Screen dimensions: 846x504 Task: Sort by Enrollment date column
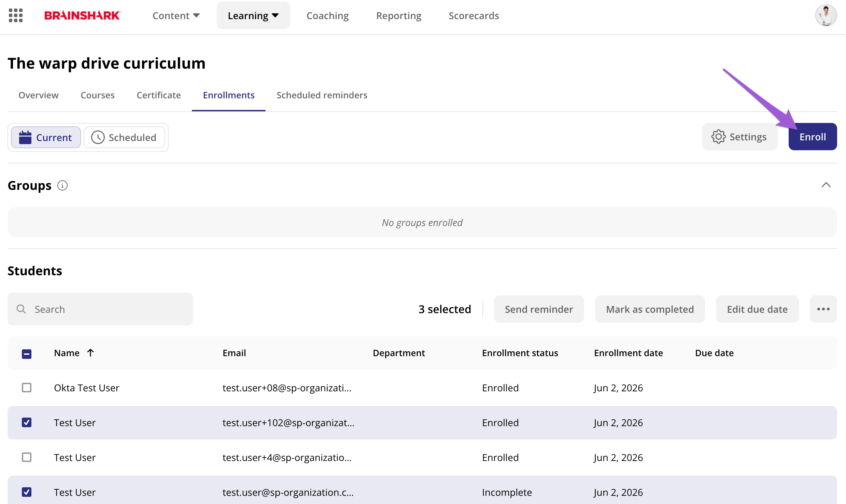click(x=628, y=353)
